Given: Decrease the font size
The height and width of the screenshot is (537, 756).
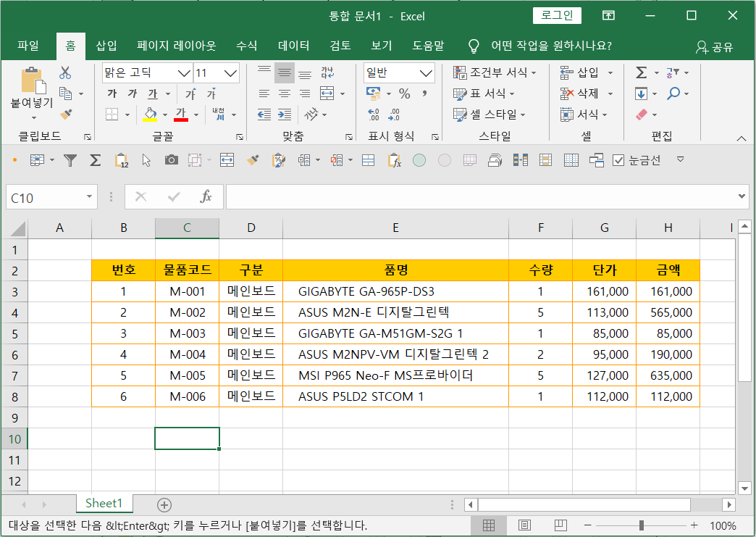Looking at the screenshot, I should (x=211, y=93).
